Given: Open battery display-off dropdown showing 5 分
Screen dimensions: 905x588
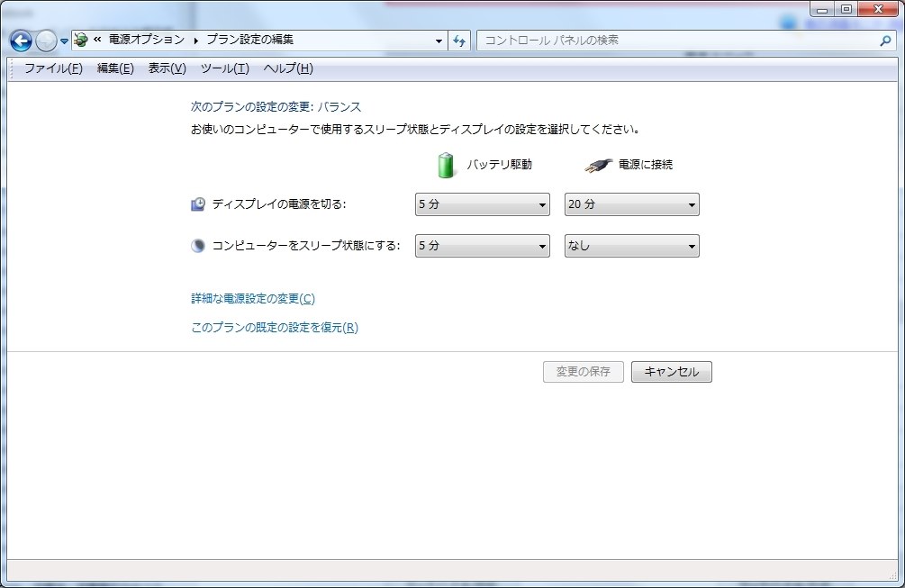Looking at the screenshot, I should click(483, 204).
